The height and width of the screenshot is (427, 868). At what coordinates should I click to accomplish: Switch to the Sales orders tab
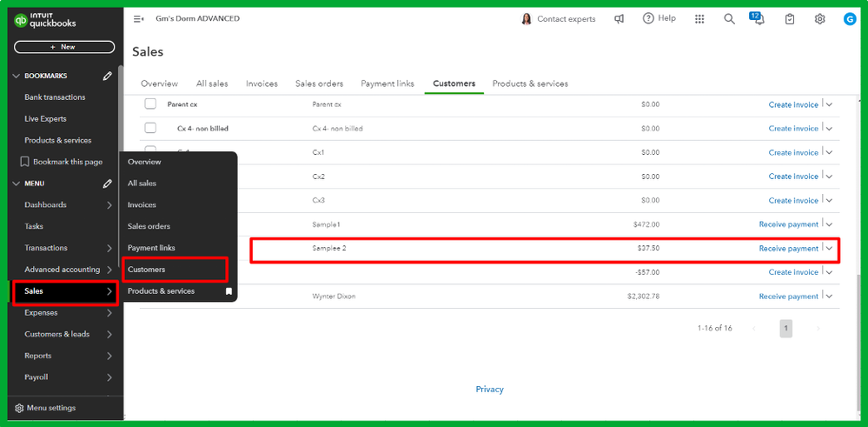(320, 83)
